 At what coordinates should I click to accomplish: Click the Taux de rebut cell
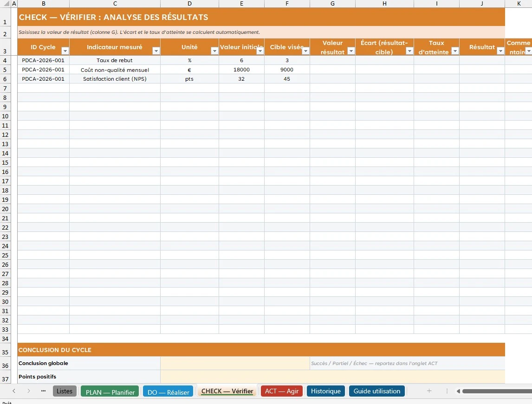pyautogui.click(x=115, y=60)
